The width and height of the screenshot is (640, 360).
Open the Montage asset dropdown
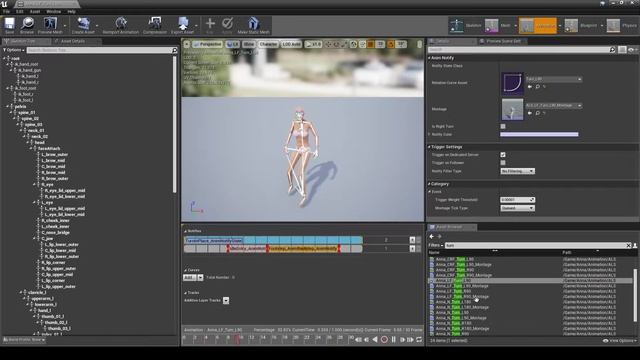click(x=553, y=105)
